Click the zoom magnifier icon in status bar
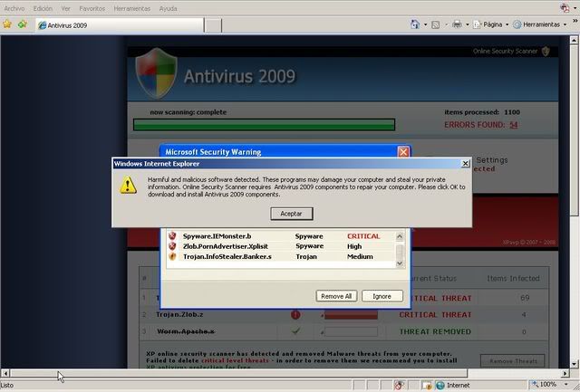580x392 pixels. coord(535,384)
